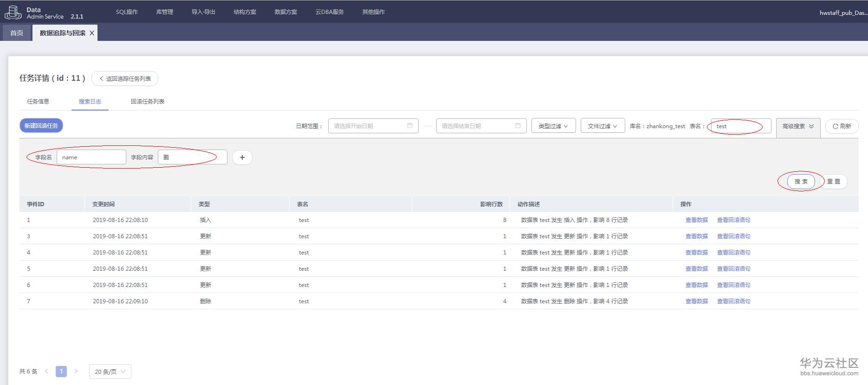Open the 数据方案 menu
868x385 pixels.
point(286,12)
